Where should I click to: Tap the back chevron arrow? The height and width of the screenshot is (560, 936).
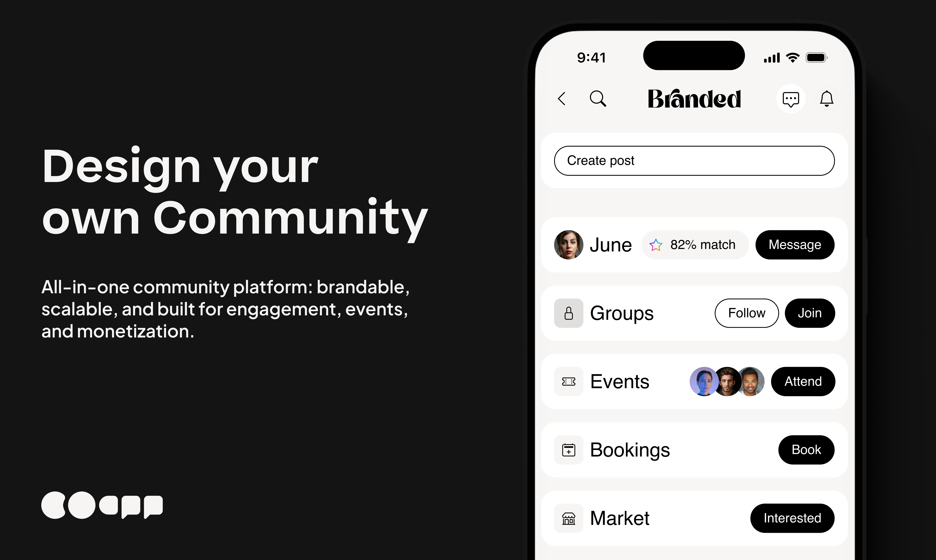tap(562, 99)
